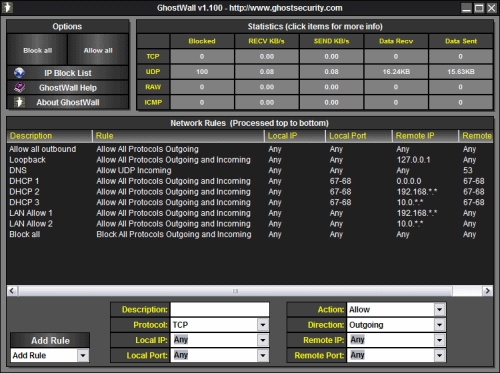Viewport: 500px width, 373px height.
Task: Click the ghost icon beside About GhostWall
Action: coord(19,102)
